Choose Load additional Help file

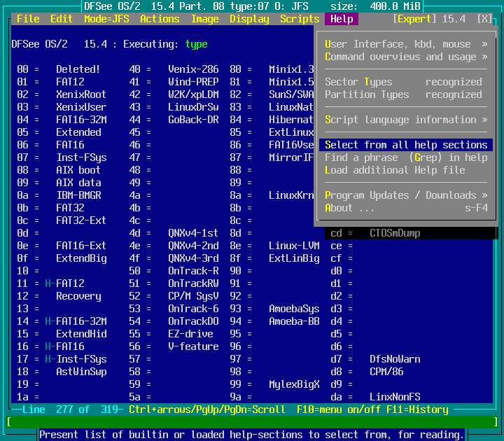click(x=406, y=170)
